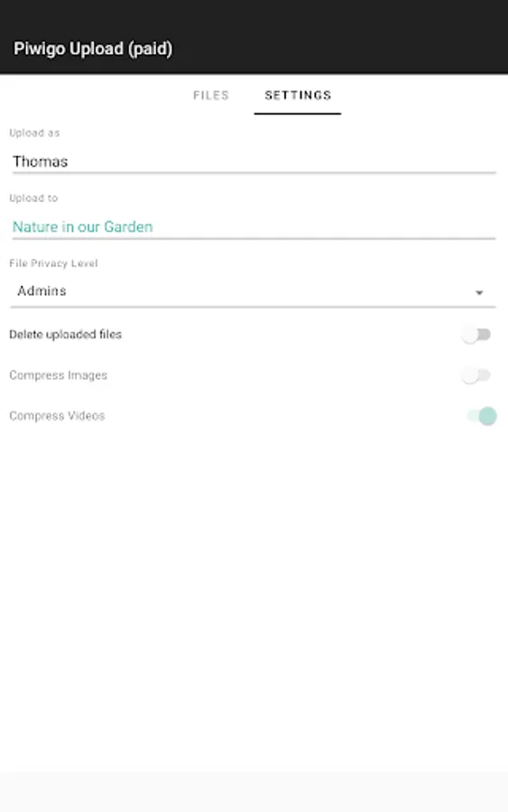Click the underline beneath Nature in our Garden
Viewport: 508px width, 812px height.
pos(254,238)
